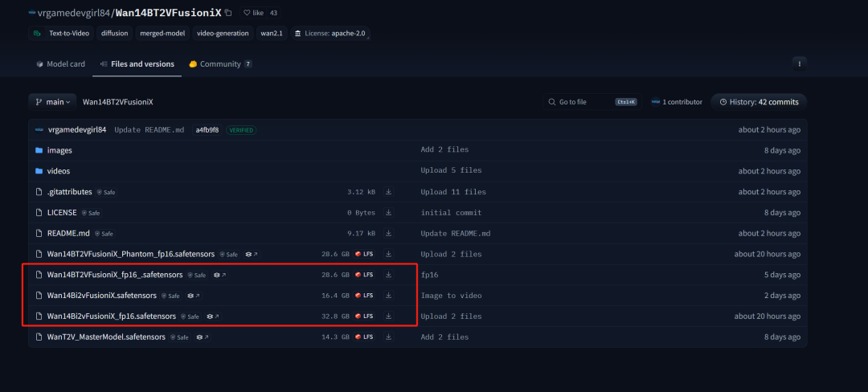Open the images folder

(59, 150)
